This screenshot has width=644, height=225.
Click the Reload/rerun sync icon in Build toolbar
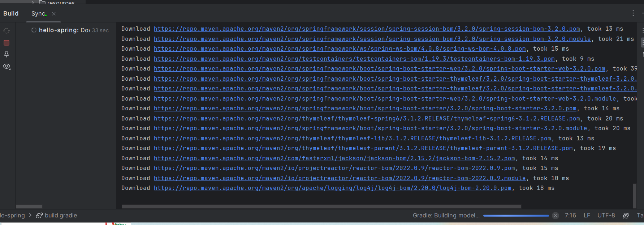click(x=7, y=31)
